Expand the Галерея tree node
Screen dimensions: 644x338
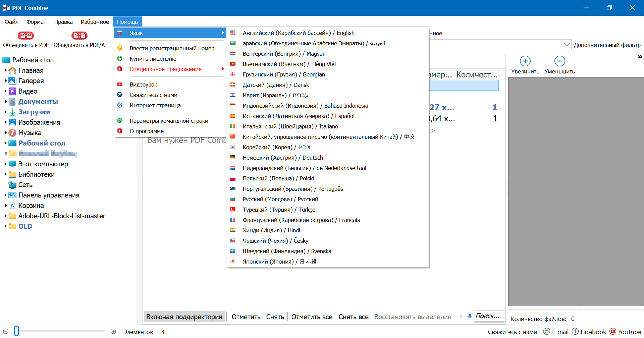pos(6,81)
